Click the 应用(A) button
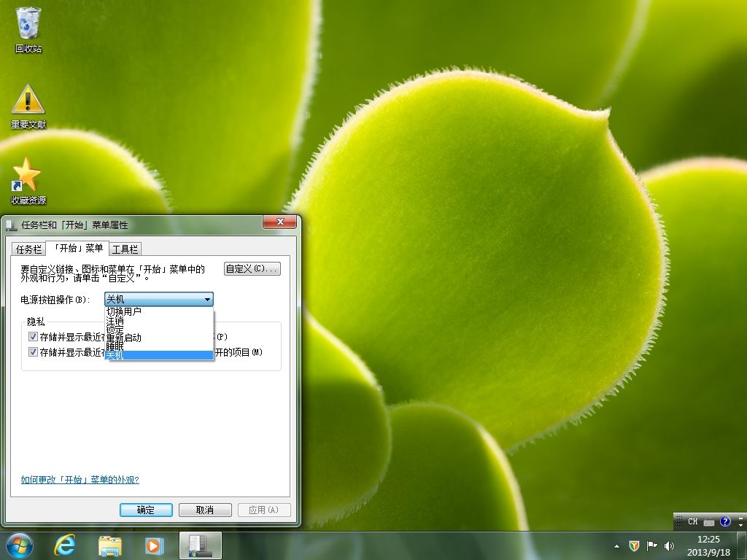747x560 pixels. coord(263,510)
